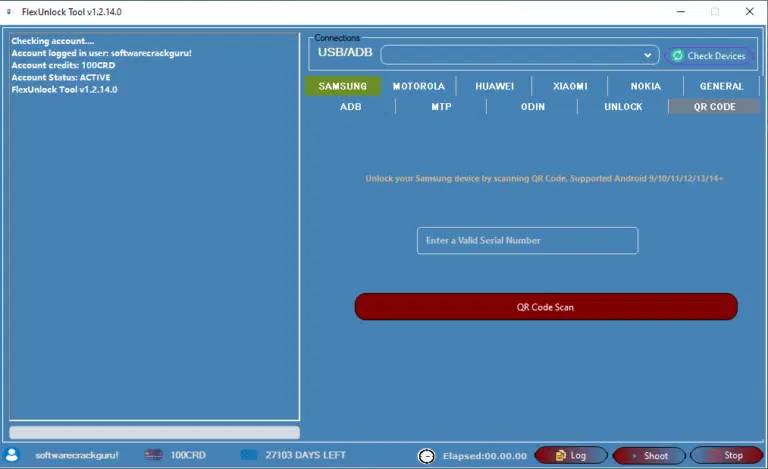The image size is (768, 469).
Task: Click the Check Devices button label
Action: tap(716, 56)
